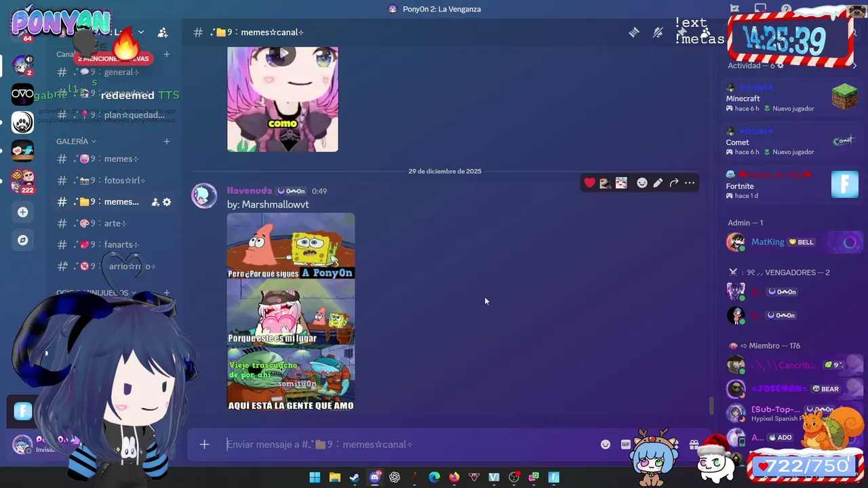
Task: Add a server plus button
Action: click(x=22, y=212)
